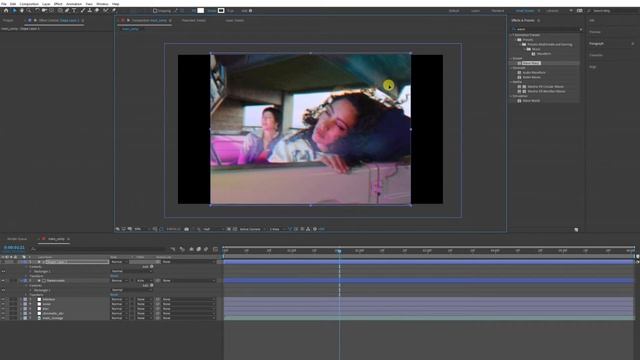
Task: Hide the chromatic_abr layer eye
Action: [3, 313]
